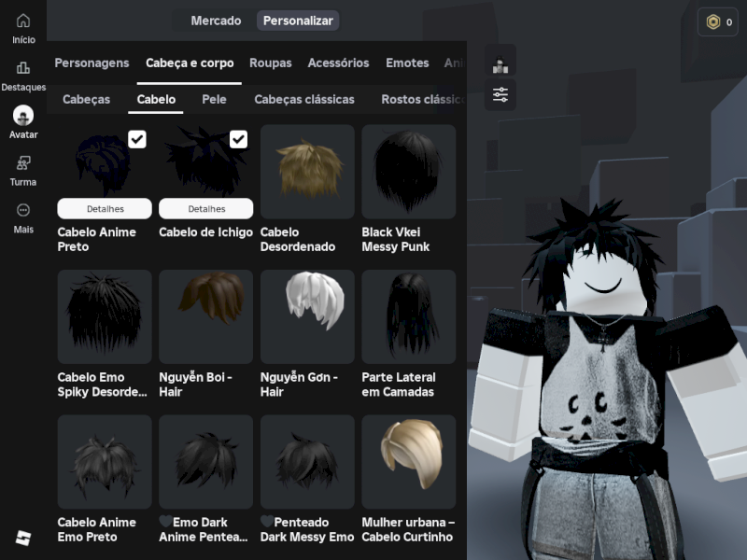The image size is (747, 560).
Task: Equip Nguyễn Boi brown hair
Action: (205, 316)
